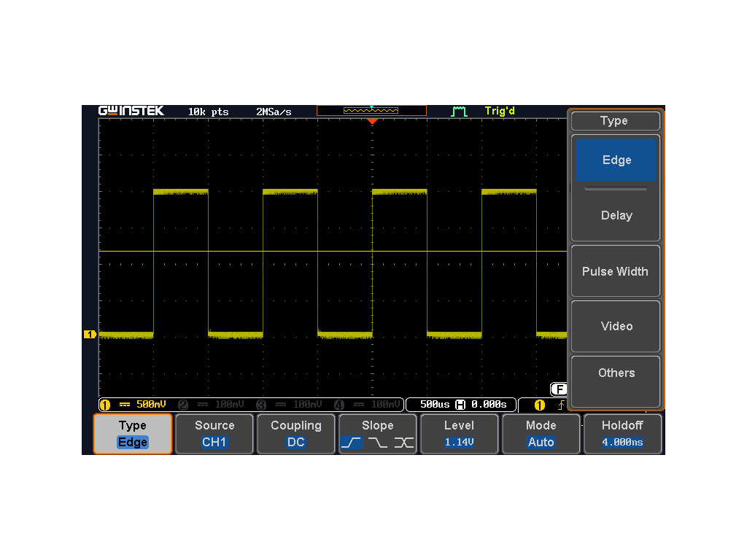
Task: Click the orange trigger position marker
Action: point(372,122)
